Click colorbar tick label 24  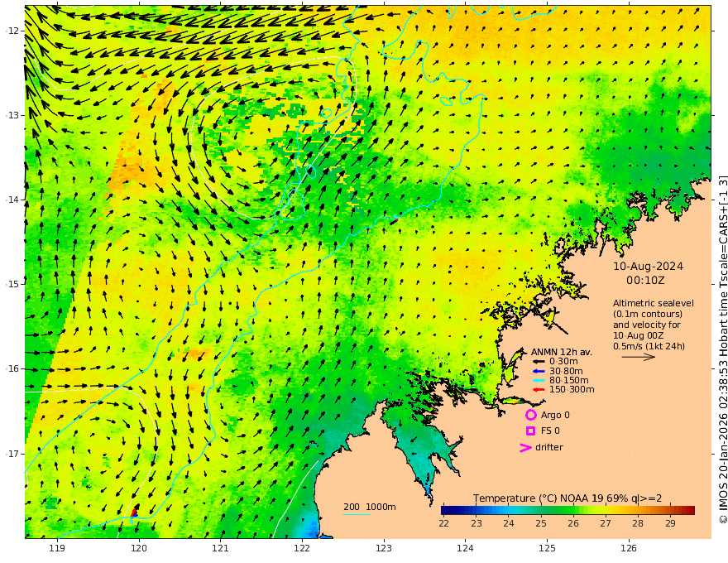coord(509,523)
